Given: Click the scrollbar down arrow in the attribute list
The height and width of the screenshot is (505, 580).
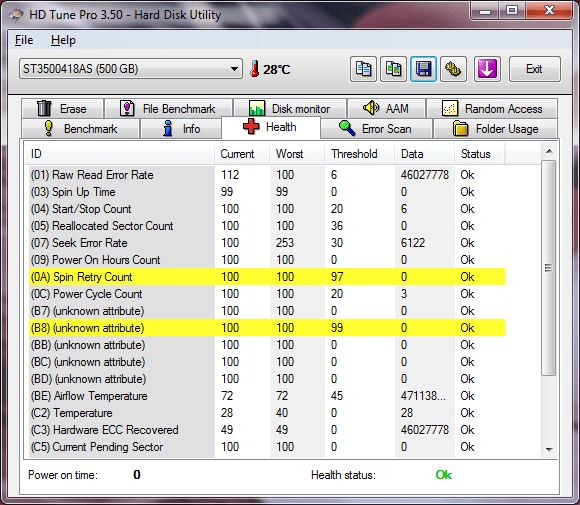Looking at the screenshot, I should [549, 450].
